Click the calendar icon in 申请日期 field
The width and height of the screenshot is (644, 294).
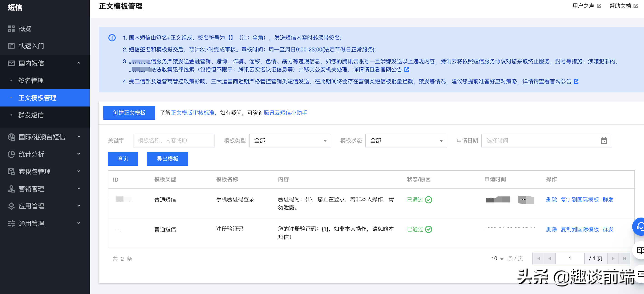[x=604, y=141]
